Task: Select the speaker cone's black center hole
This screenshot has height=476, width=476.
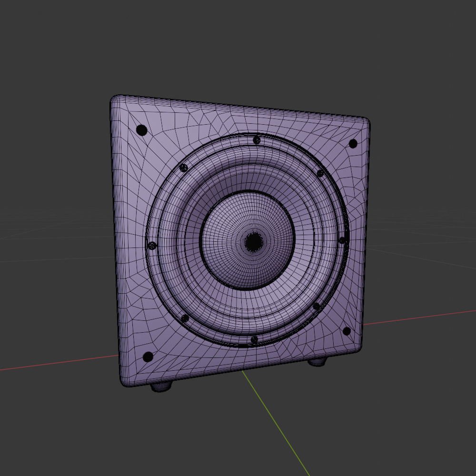Action: (x=254, y=242)
